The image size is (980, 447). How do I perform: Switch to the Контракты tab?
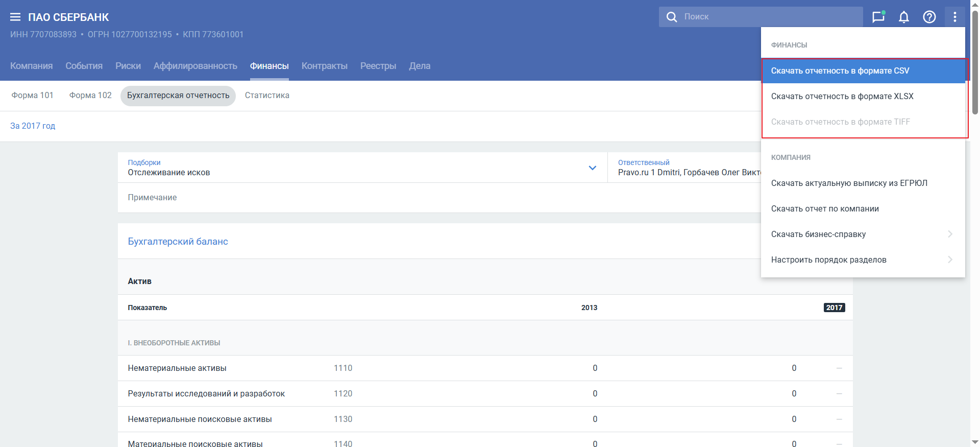click(324, 66)
